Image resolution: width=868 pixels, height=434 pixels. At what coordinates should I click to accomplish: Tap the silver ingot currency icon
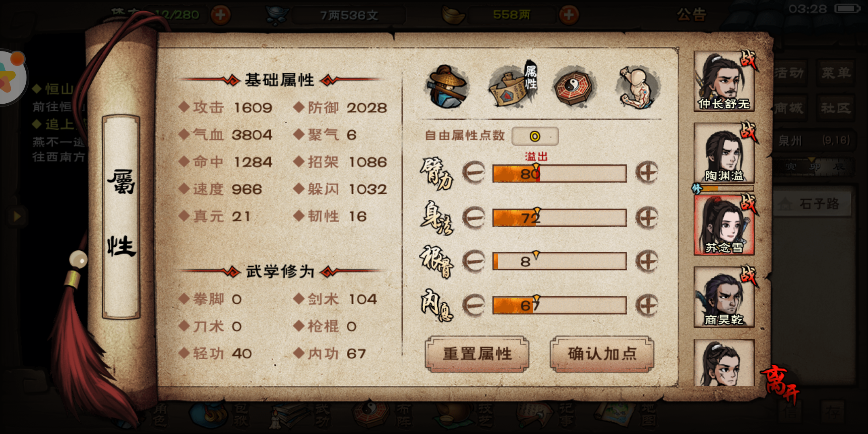pyautogui.click(x=277, y=15)
